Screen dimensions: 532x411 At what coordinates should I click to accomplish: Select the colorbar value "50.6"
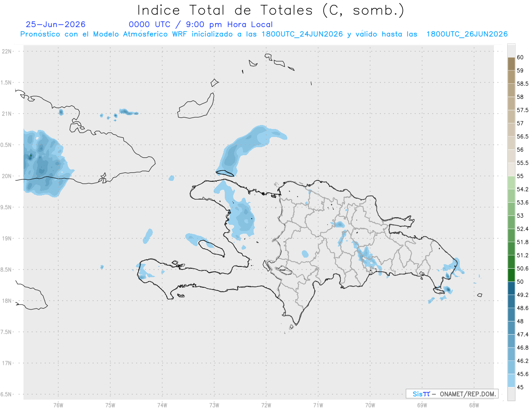coord(523,268)
